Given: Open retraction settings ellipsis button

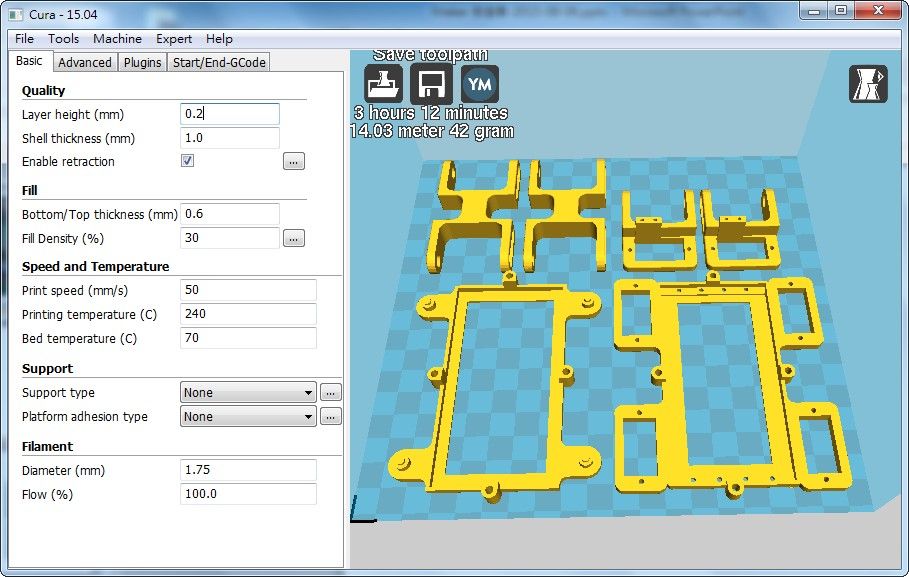Looking at the screenshot, I should 294,161.
